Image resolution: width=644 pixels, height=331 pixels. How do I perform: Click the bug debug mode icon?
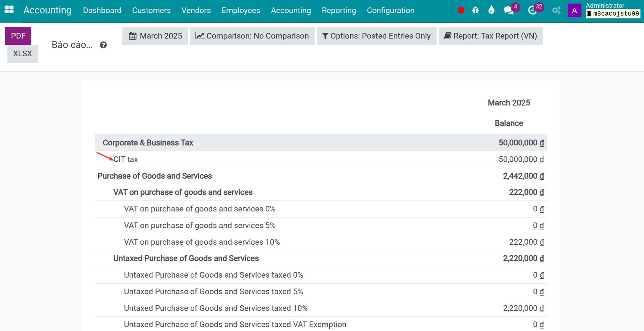475,10
